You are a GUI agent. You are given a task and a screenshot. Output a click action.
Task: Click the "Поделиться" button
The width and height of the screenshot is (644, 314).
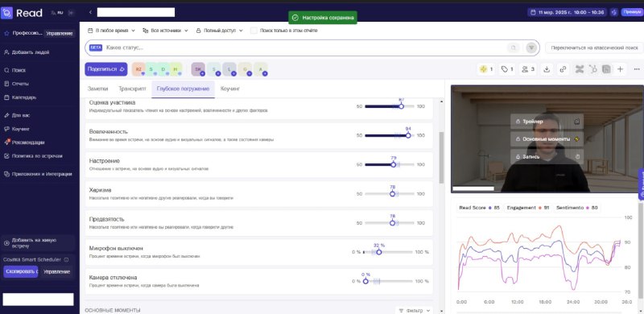[x=106, y=69]
